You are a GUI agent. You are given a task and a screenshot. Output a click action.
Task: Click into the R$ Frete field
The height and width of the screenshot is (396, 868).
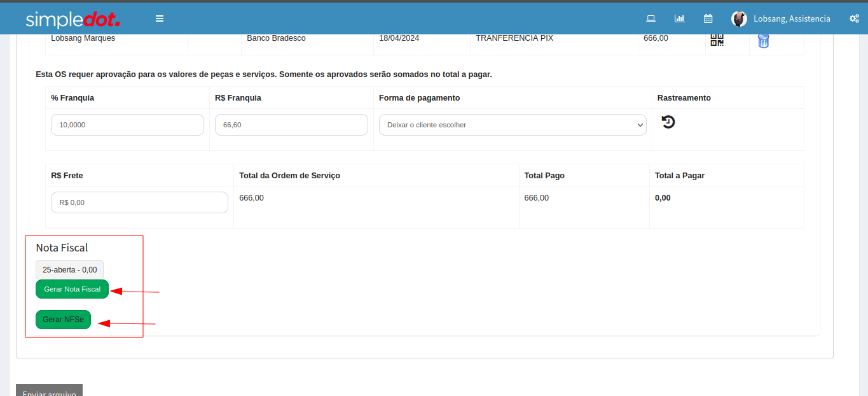pyautogui.click(x=139, y=202)
